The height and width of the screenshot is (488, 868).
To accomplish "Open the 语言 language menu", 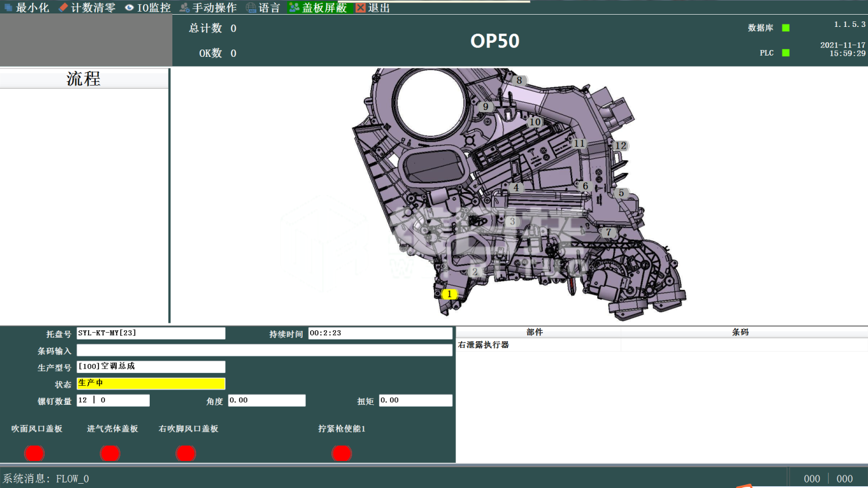I will [x=263, y=8].
